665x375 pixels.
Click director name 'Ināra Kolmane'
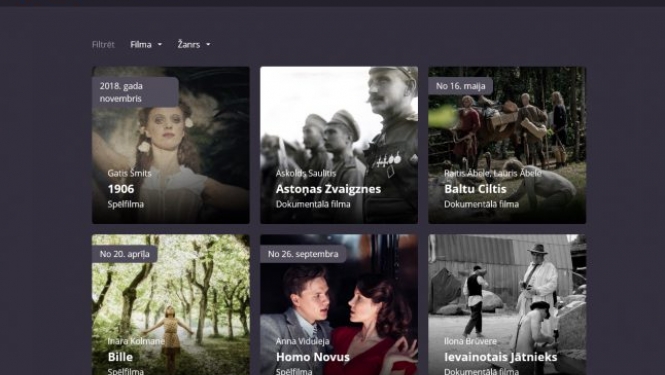[x=136, y=341]
